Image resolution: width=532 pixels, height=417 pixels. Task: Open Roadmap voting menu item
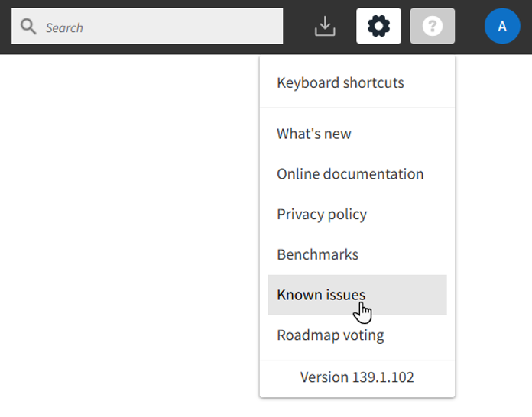(330, 335)
